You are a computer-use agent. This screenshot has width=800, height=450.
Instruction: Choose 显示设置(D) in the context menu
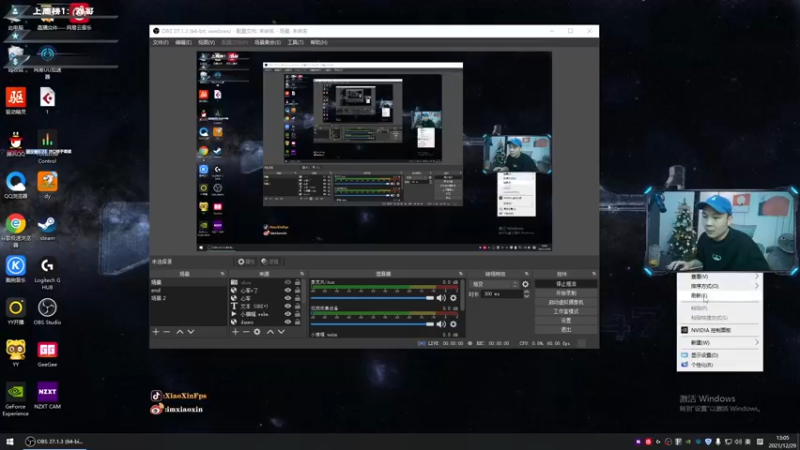[720, 355]
